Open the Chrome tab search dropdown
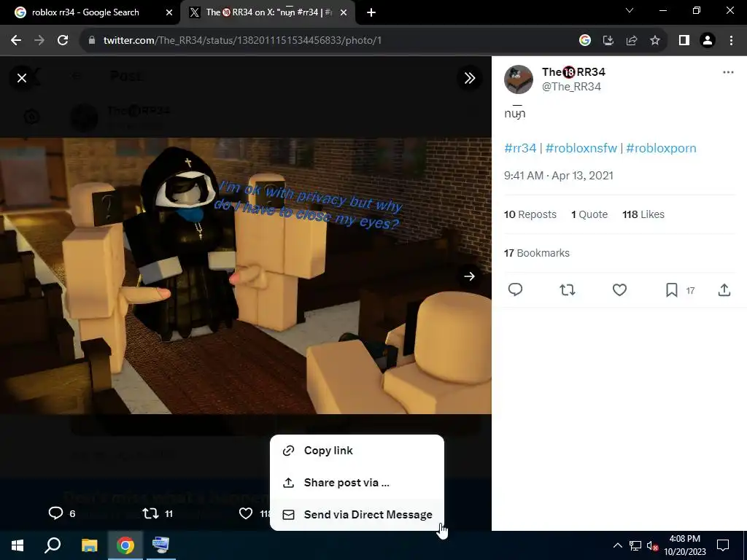 (630, 10)
